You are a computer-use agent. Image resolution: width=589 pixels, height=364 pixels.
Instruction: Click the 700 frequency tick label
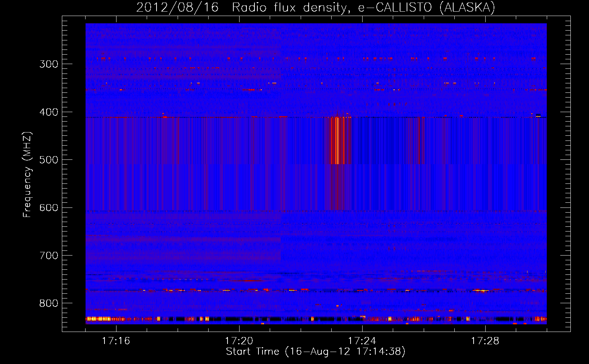tap(49, 256)
